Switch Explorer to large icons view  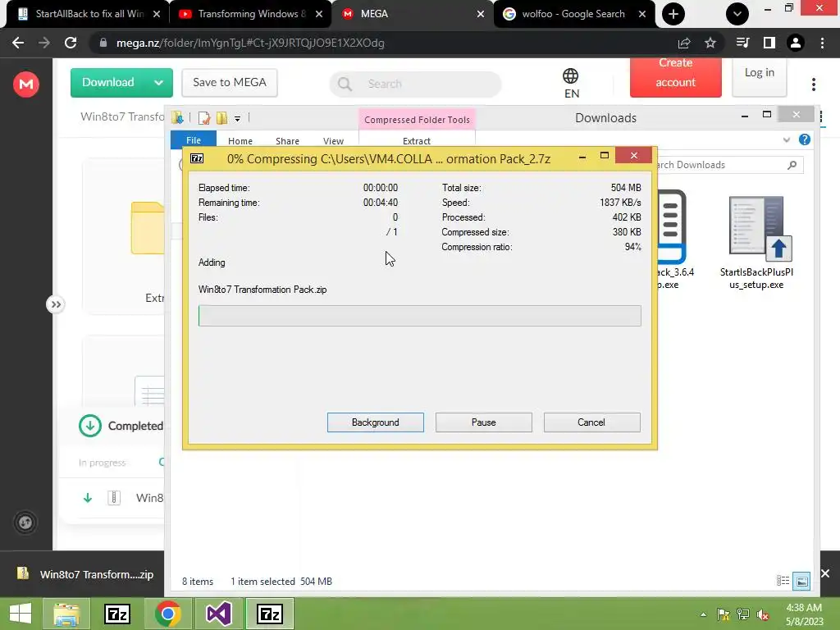[801, 581]
